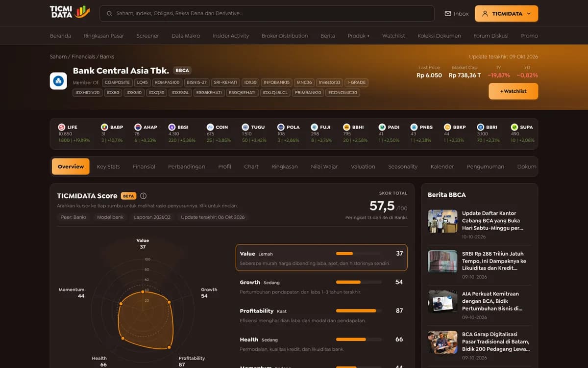Viewport: 588px width, 368px height.
Task: Click the Profitability axis on radar chart
Action: 192,361
